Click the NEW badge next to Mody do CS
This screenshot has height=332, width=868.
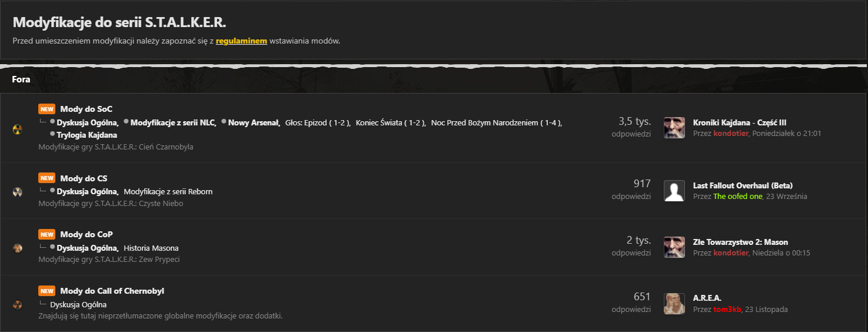pos(47,178)
